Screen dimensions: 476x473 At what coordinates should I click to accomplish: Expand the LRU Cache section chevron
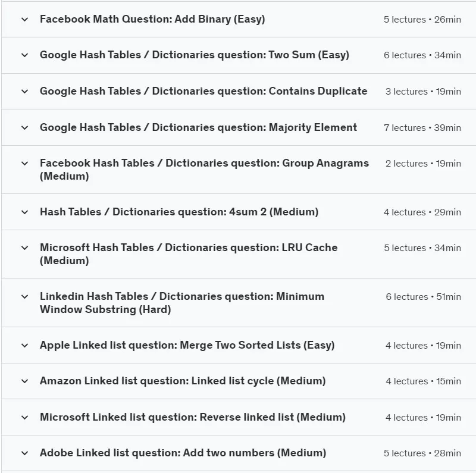25,248
